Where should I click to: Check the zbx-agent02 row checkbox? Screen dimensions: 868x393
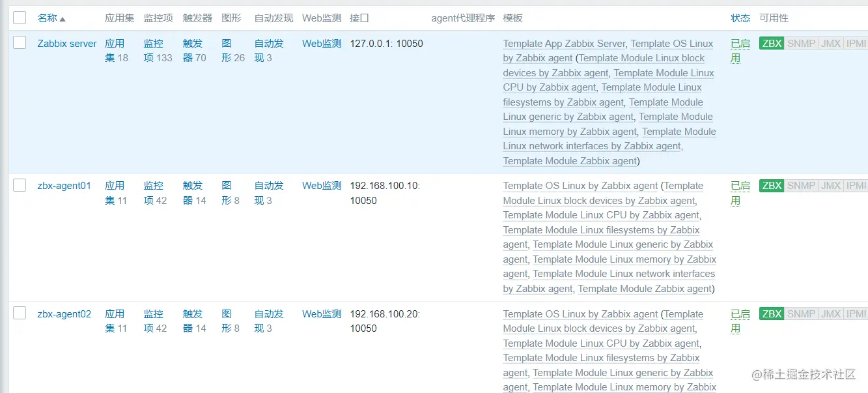(20, 313)
